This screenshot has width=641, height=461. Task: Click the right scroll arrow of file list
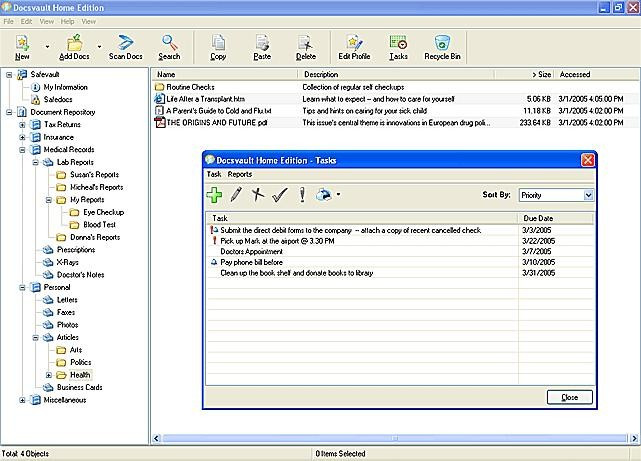pyautogui.click(x=634, y=439)
